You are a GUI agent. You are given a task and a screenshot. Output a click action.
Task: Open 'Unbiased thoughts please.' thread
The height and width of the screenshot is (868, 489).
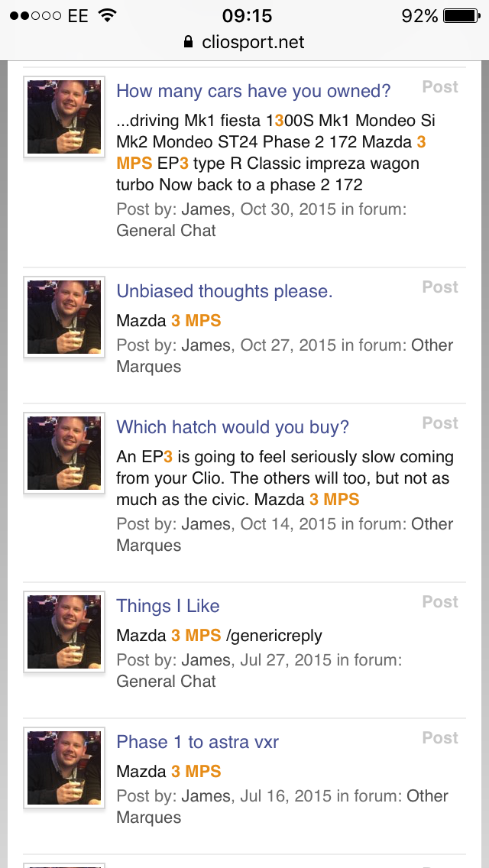[224, 291]
